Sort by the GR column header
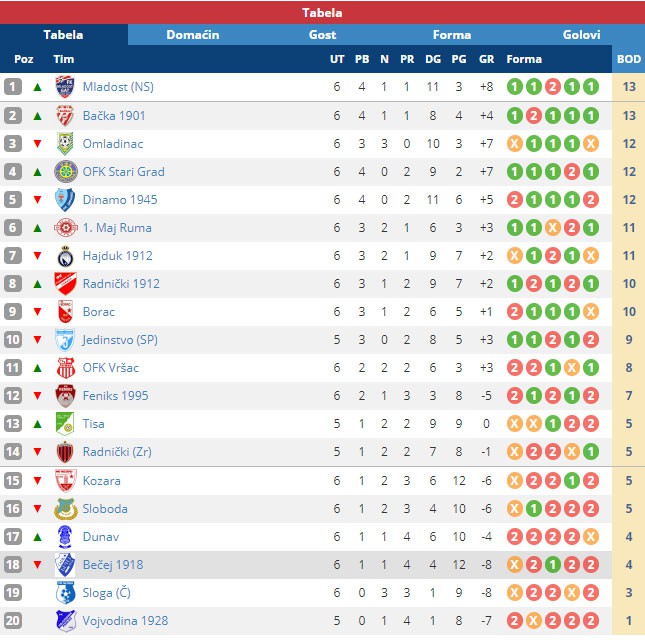The image size is (645, 640). point(487,59)
